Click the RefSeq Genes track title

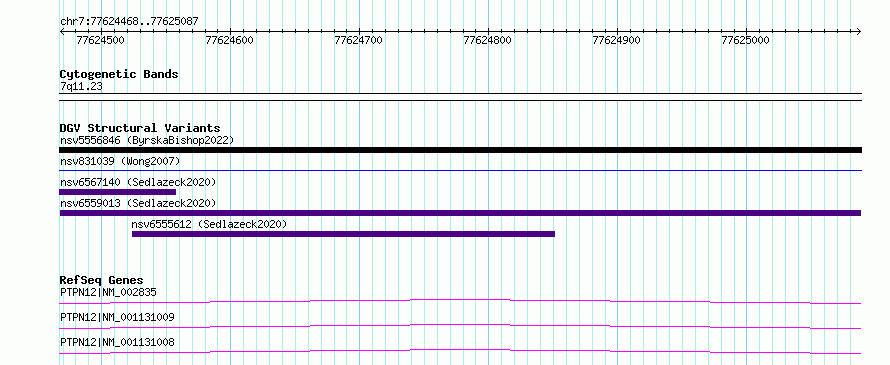coord(101,280)
